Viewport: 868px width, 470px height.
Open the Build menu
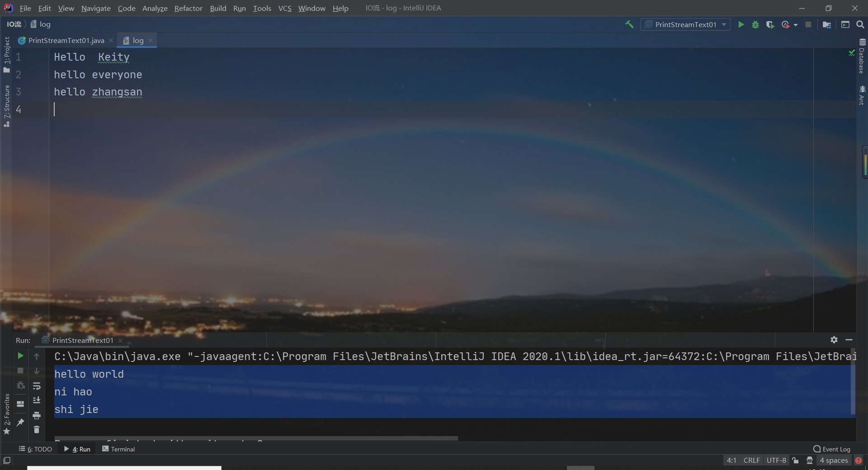tap(218, 8)
